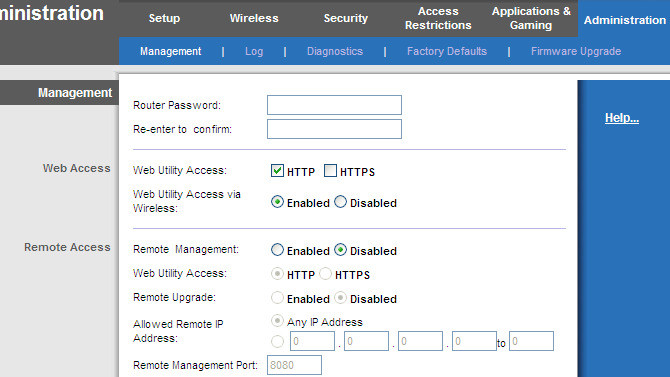This screenshot has width=670, height=377.
Task: Open the Setup tab
Action: coord(164,18)
